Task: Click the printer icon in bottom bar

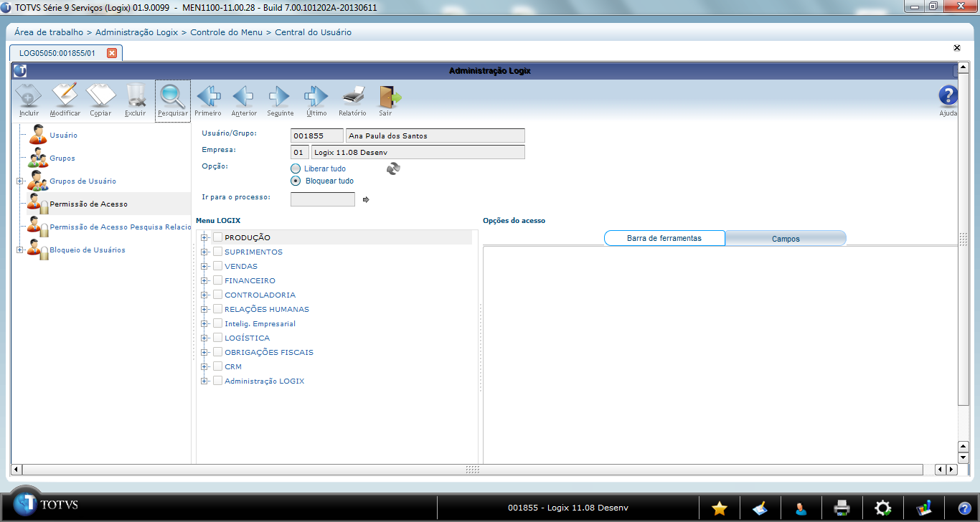Action: (x=842, y=508)
